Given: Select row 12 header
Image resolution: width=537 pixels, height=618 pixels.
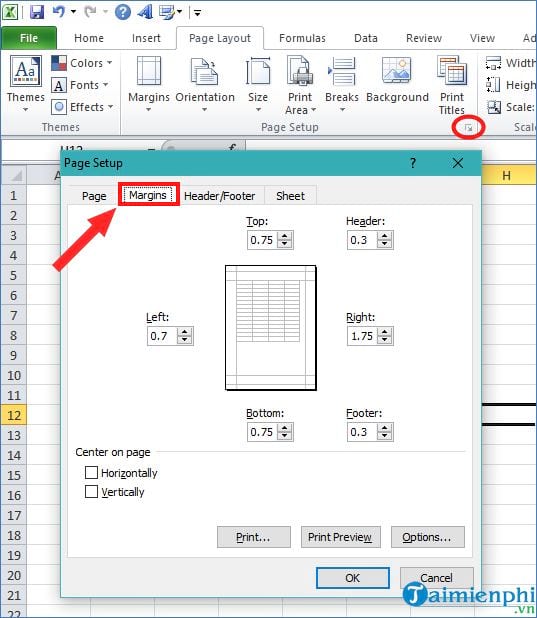Looking at the screenshot, I should point(13,415).
